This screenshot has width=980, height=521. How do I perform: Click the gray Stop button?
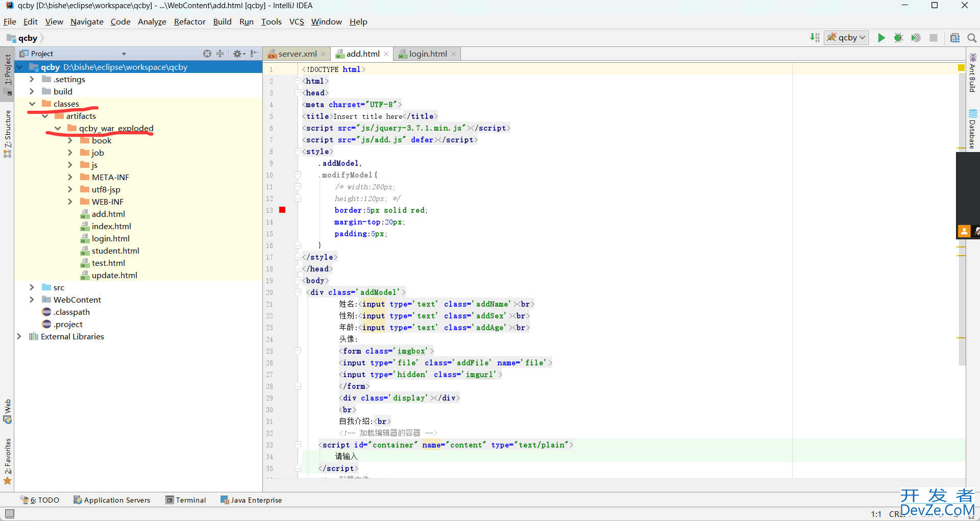point(934,38)
